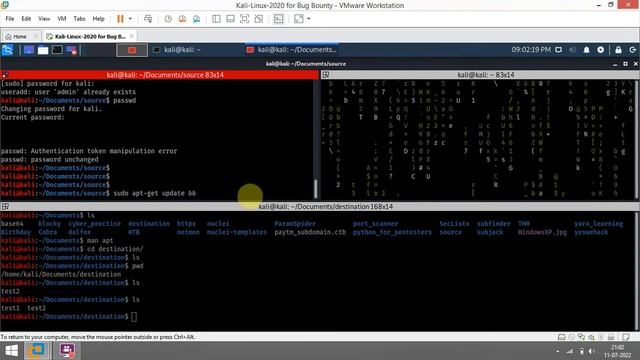Launch terminal emulator from Kali panel
The height and width of the screenshot is (360, 640).
click(x=57, y=50)
